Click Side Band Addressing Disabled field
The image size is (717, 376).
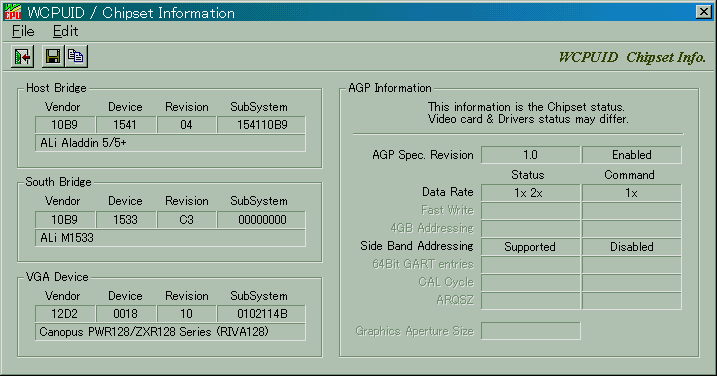[x=631, y=247]
